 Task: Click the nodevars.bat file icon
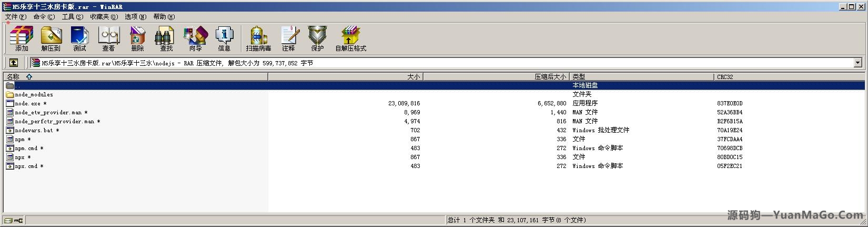(x=10, y=130)
